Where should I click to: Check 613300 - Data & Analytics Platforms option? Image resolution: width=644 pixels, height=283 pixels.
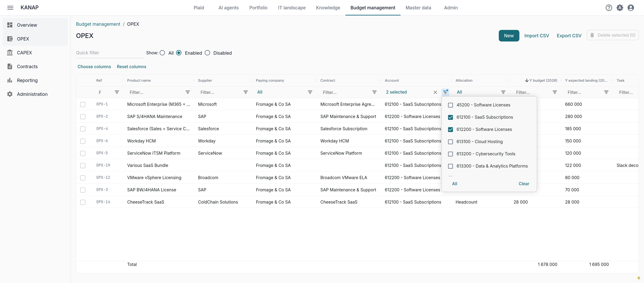(x=450, y=166)
